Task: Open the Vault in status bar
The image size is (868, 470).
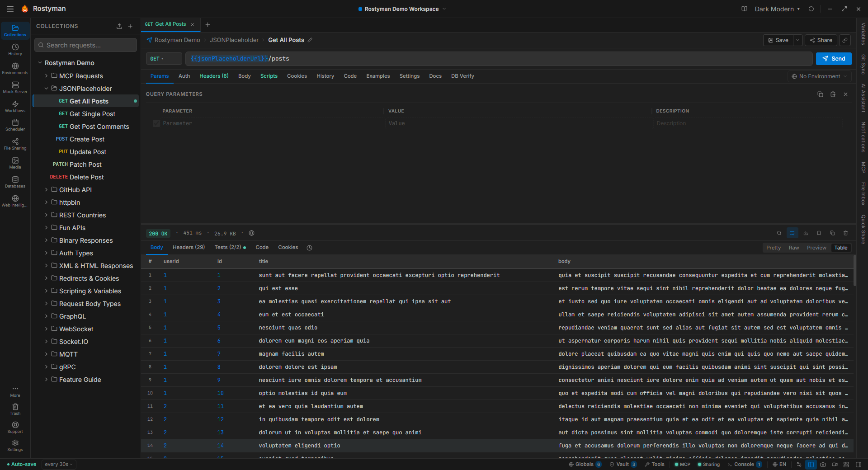Action: [x=623, y=464]
